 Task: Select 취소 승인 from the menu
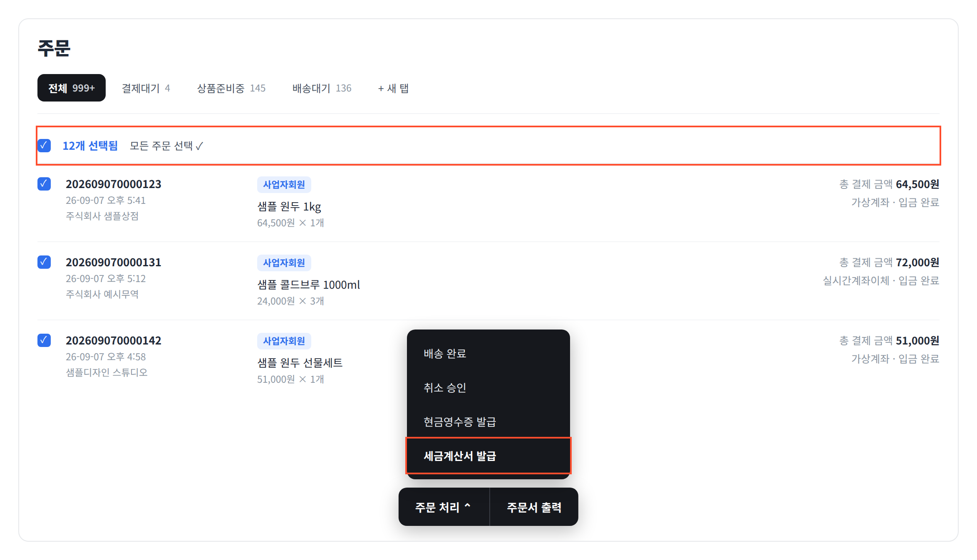pos(488,388)
